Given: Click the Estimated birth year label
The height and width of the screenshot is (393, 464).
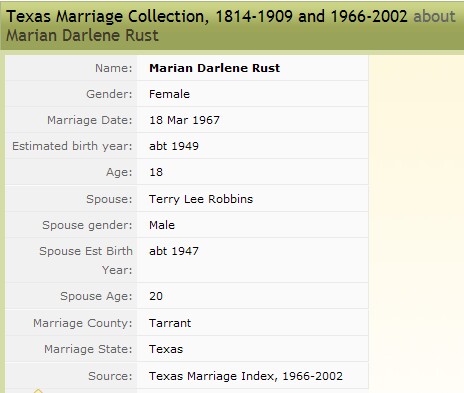Looking at the screenshot, I should pos(72,146).
